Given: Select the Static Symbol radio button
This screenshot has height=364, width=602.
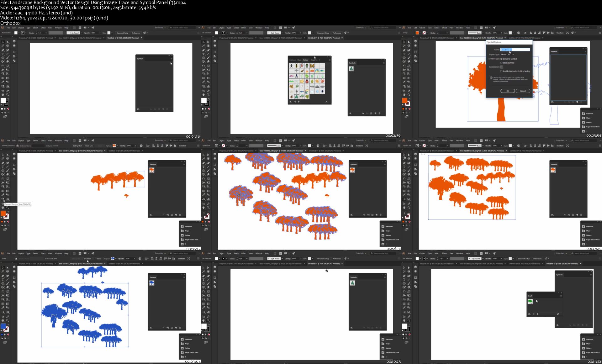Looking at the screenshot, I should click(x=501, y=63).
